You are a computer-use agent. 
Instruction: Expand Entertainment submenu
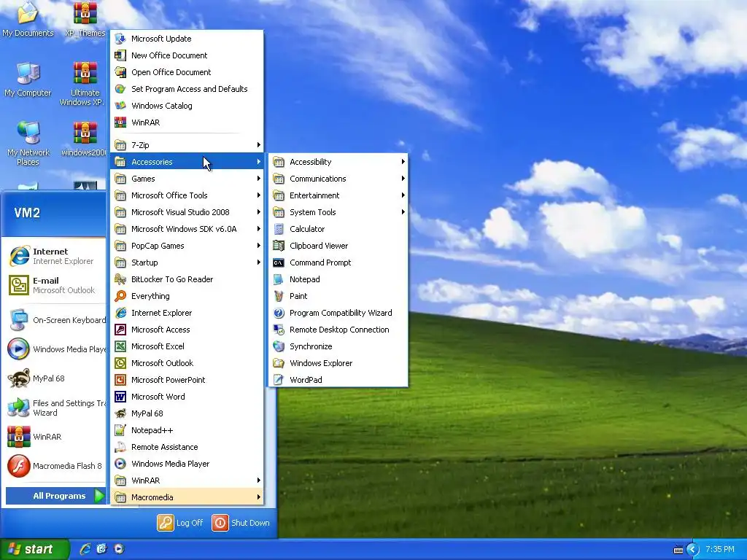point(338,195)
